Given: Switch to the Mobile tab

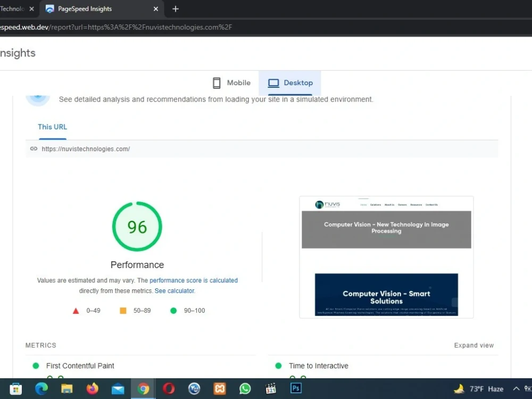Looking at the screenshot, I should pyautogui.click(x=231, y=83).
